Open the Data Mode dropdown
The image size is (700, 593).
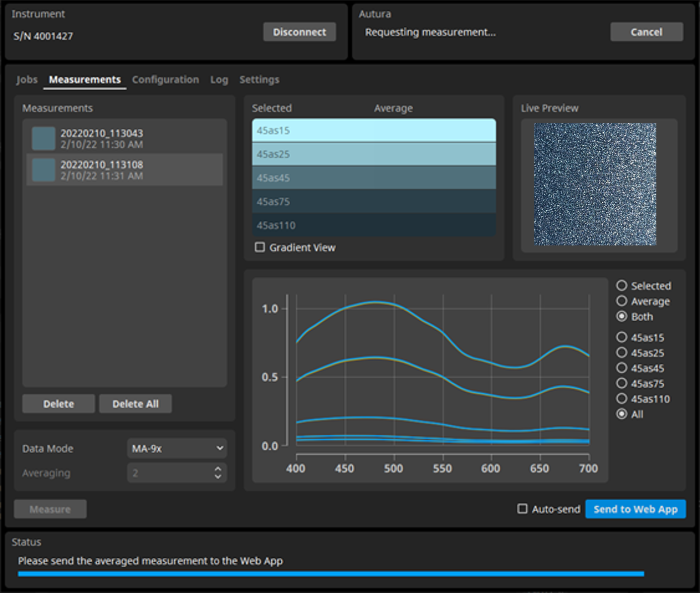point(177,448)
